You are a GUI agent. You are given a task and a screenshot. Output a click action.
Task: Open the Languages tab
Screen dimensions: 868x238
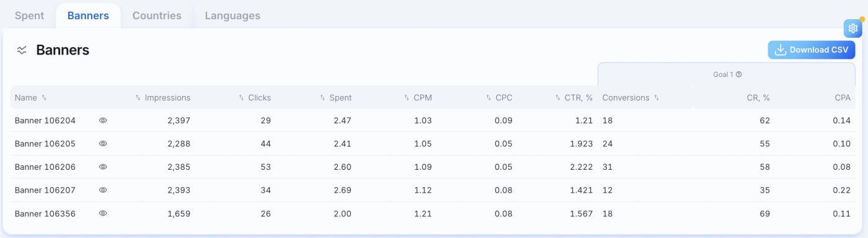pyautogui.click(x=232, y=15)
